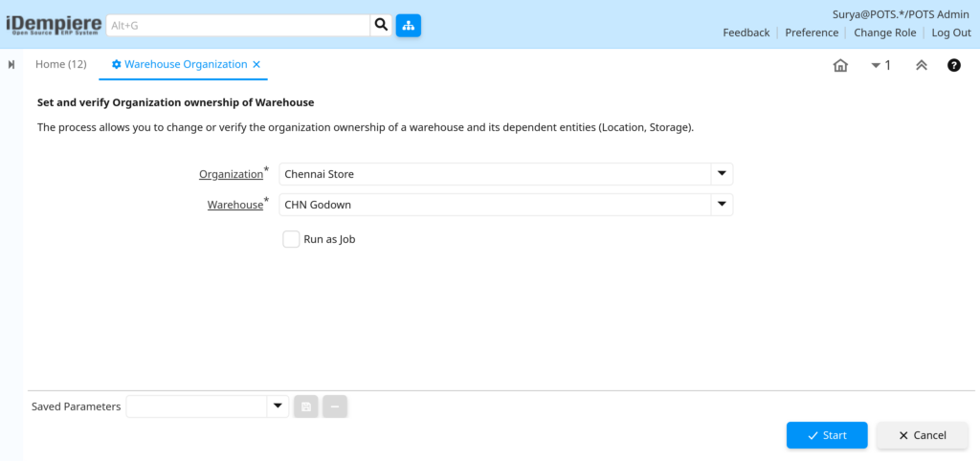Start the warehouse organization process

pyautogui.click(x=827, y=435)
